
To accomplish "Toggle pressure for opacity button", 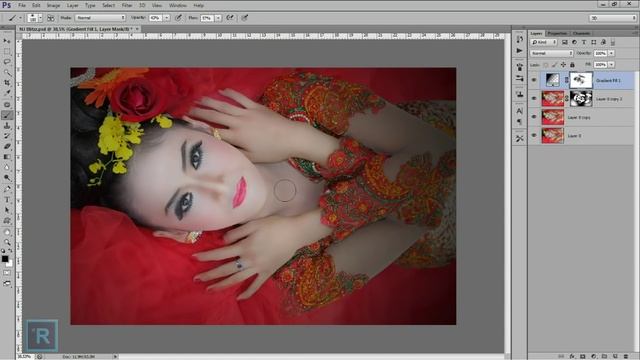I will click(178, 18).
